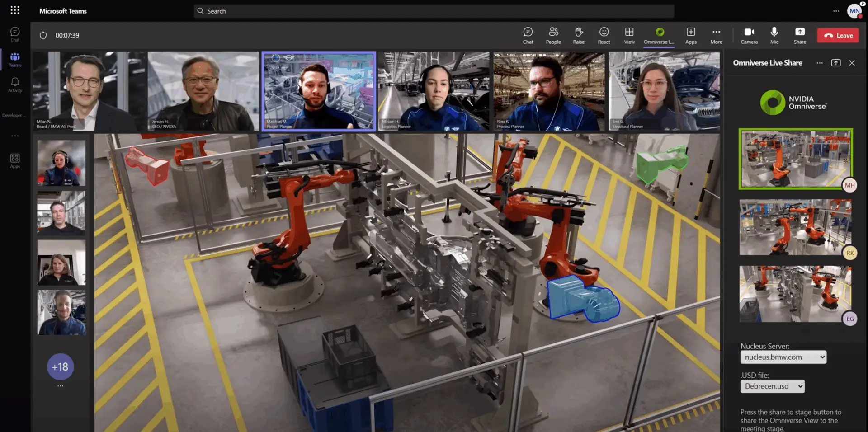Switch to Teams in left sidebar

(15, 60)
